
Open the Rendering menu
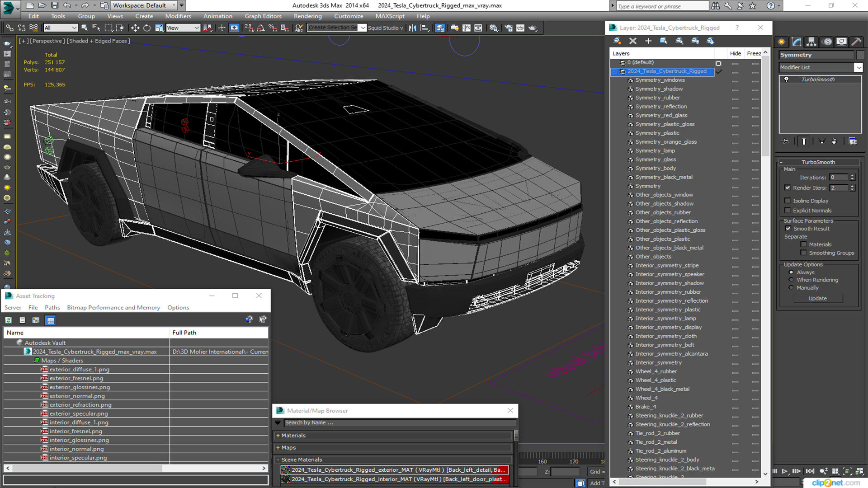pos(307,16)
